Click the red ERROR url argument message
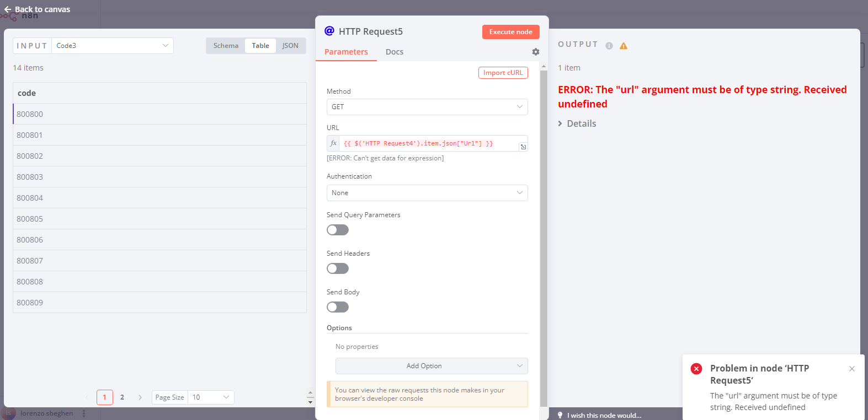 coord(702,97)
